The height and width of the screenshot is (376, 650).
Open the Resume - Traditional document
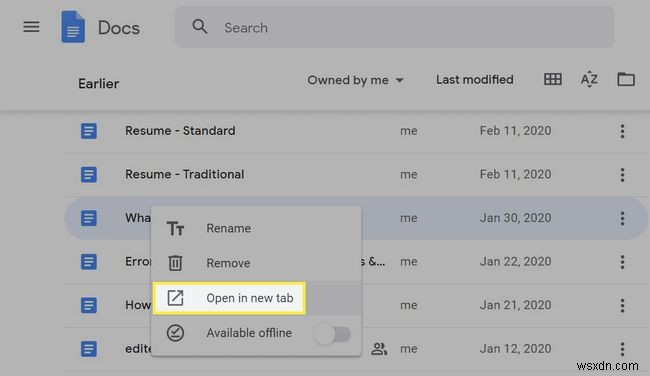[x=184, y=174]
